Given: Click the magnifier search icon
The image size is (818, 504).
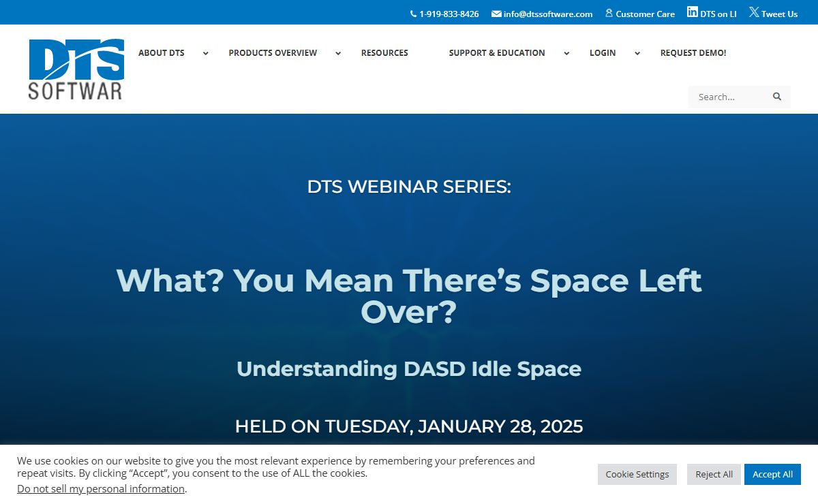Looking at the screenshot, I should [x=777, y=97].
